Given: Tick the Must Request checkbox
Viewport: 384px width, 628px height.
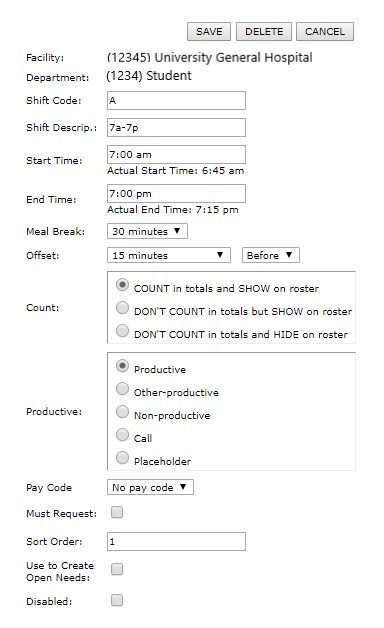Looking at the screenshot, I should (117, 512).
